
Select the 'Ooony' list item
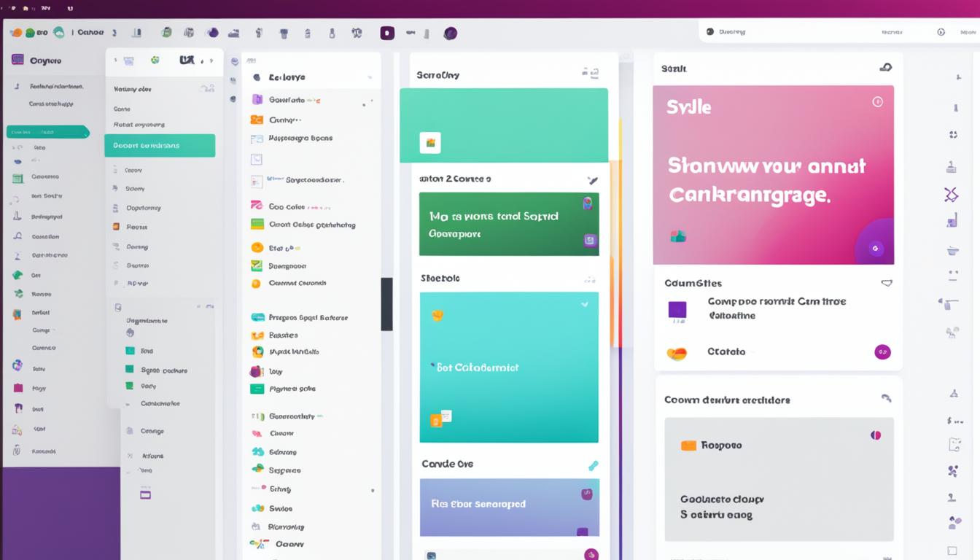[x=277, y=544]
